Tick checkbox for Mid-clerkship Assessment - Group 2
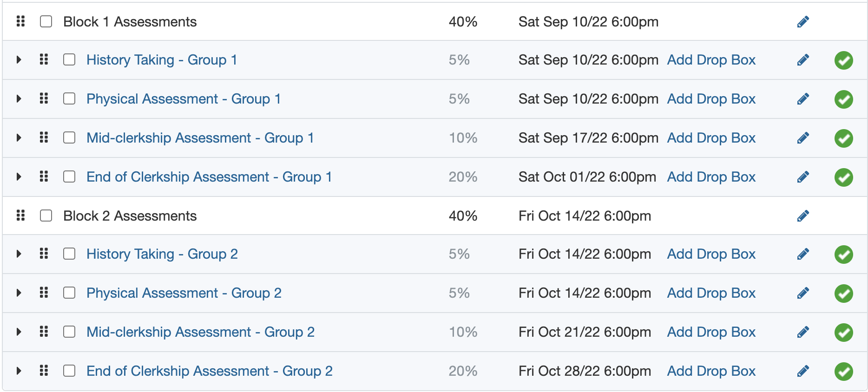Image resolution: width=868 pixels, height=392 pixels. click(69, 332)
